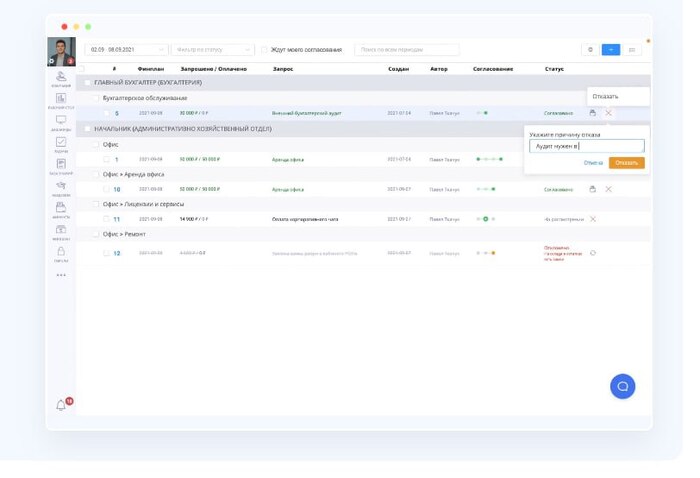This screenshot has width=700, height=478.
Task: Tick the checkbox for request 11
Action: 107,219
